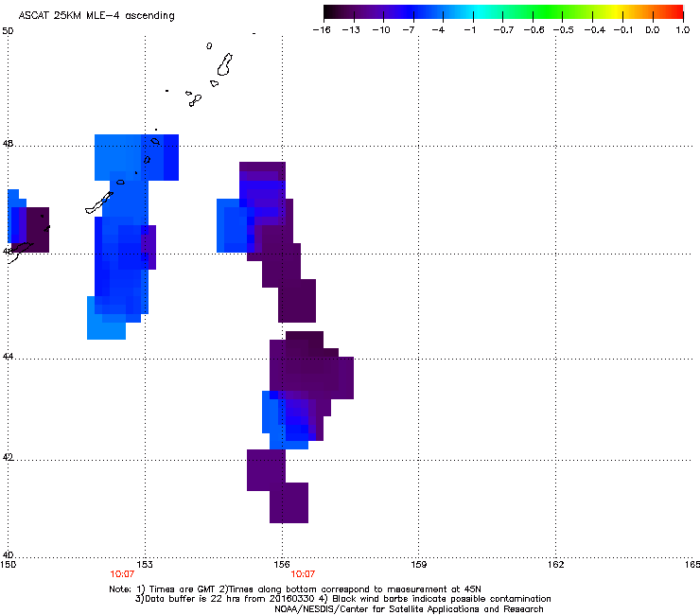
Task: Click the red '10:07' time below 156
Action: [x=303, y=574]
